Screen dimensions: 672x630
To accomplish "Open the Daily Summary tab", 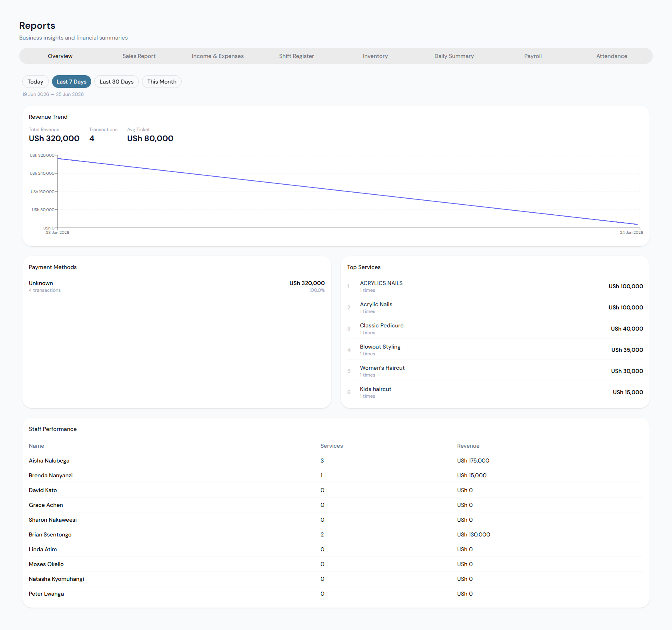I will pos(454,56).
